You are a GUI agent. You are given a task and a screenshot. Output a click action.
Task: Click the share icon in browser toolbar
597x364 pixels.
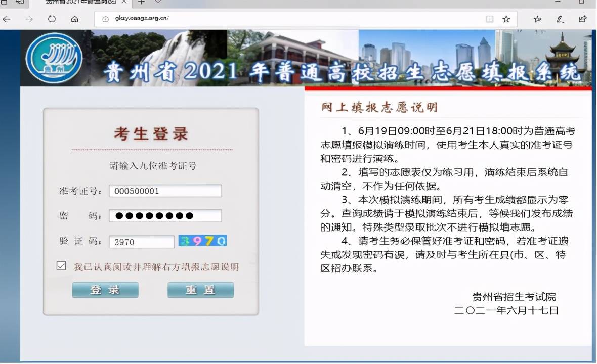[582, 19]
